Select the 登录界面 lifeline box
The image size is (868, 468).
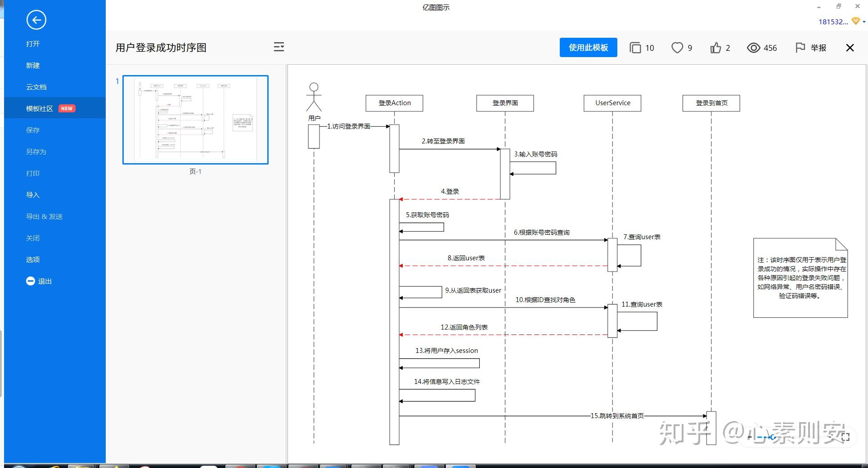click(x=505, y=103)
